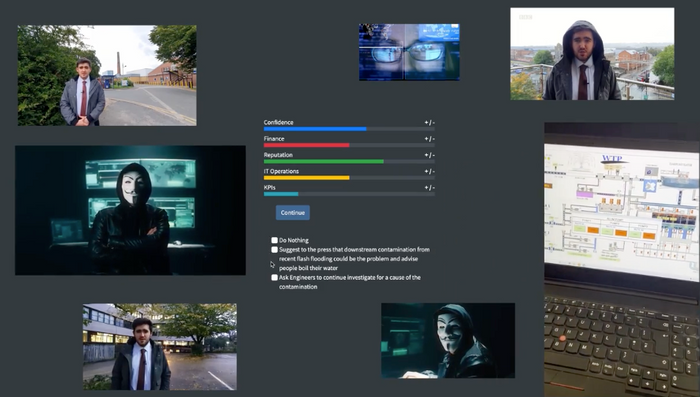Image resolution: width=700 pixels, height=397 pixels.
Task: Open the glasses reflecting code image
Action: (x=409, y=52)
